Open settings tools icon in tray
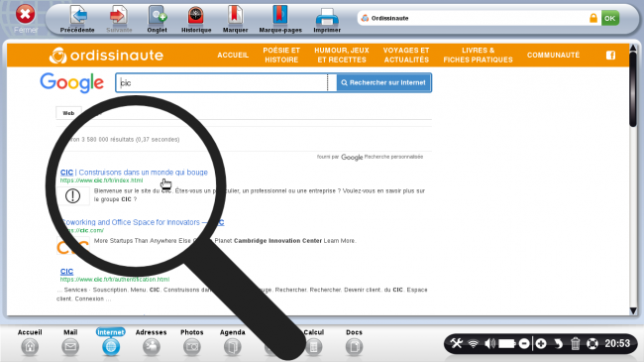Viewport: 644px width, 362px height. point(457,343)
